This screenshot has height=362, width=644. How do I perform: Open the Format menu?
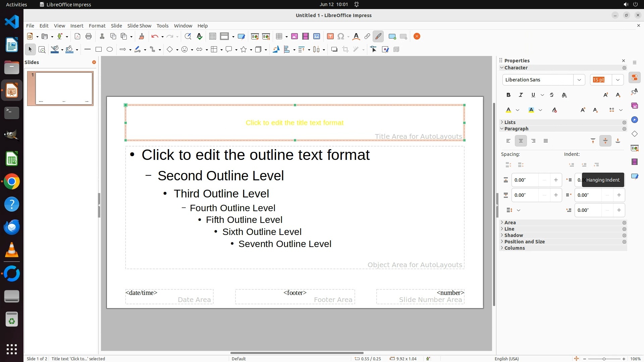point(97,26)
